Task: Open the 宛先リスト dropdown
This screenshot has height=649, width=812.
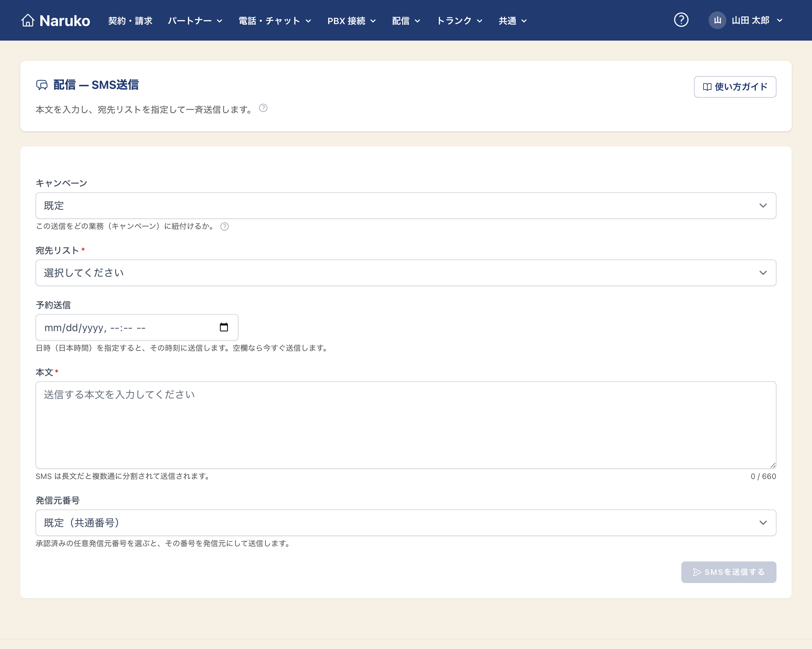Action: [406, 273]
